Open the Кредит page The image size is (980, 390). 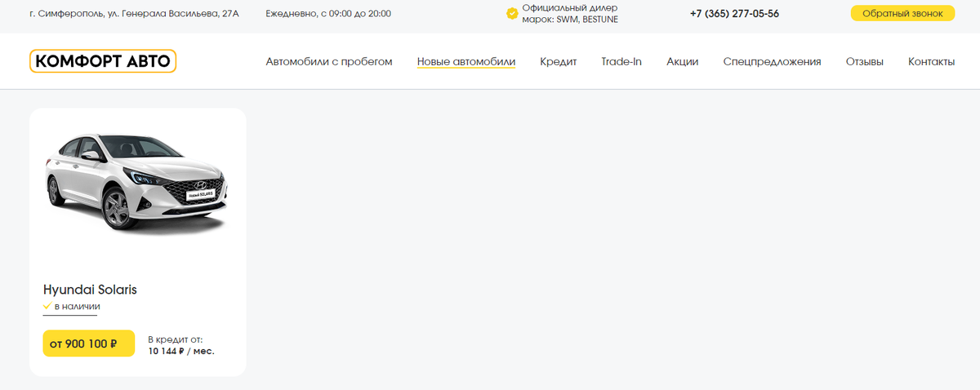pyautogui.click(x=559, y=61)
